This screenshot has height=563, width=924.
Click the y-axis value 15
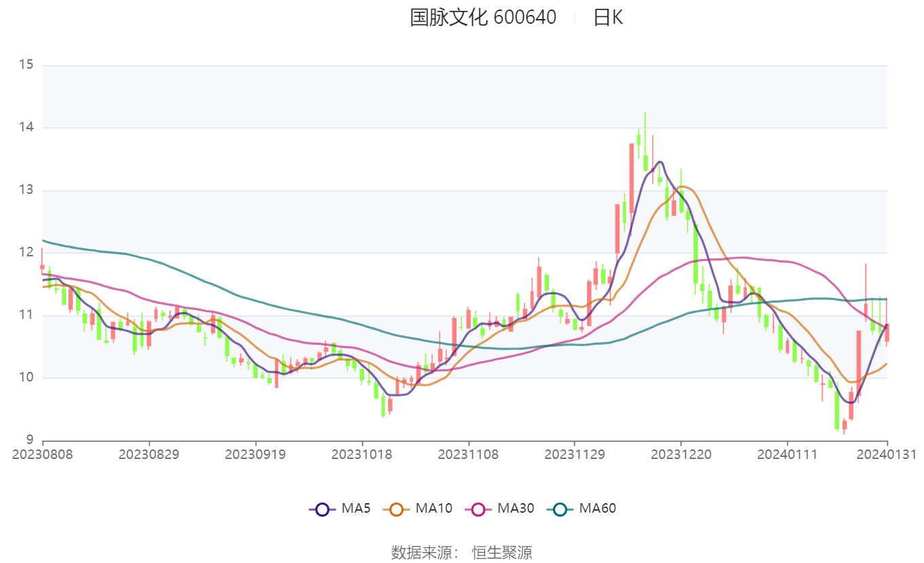coord(26,65)
